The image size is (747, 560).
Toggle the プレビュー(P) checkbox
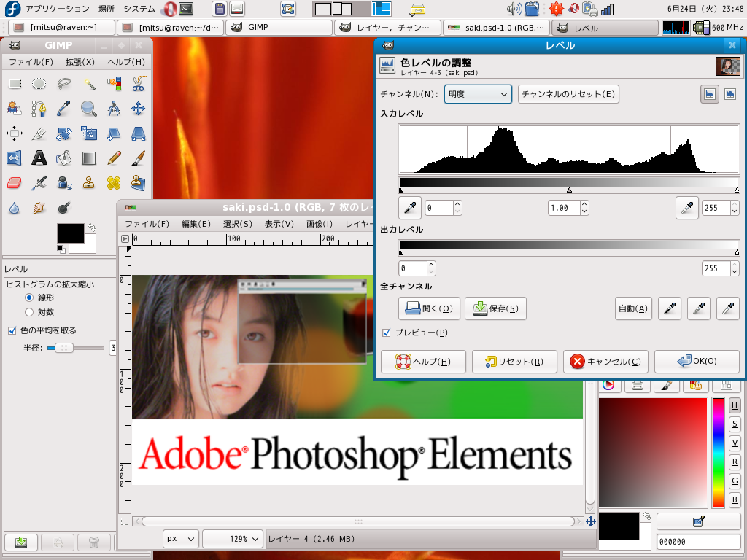387,332
